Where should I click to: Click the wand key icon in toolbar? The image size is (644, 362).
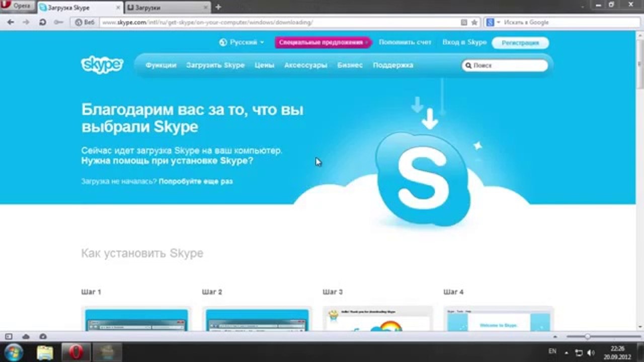pyautogui.click(x=58, y=22)
